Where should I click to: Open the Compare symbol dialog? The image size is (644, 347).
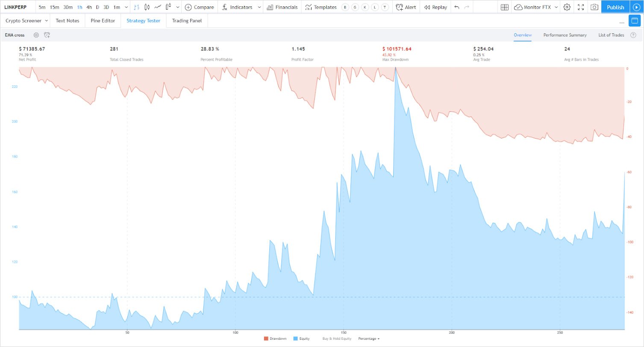[199, 7]
